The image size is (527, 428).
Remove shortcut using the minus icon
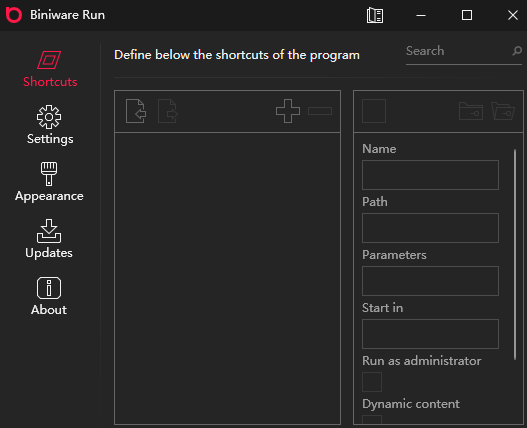click(x=320, y=111)
